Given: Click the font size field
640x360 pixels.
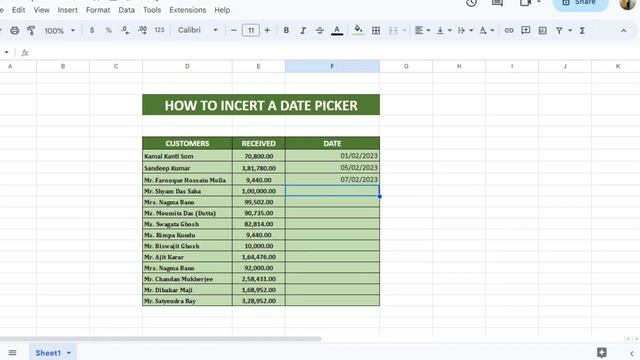Looking at the screenshot, I should click(x=251, y=31).
